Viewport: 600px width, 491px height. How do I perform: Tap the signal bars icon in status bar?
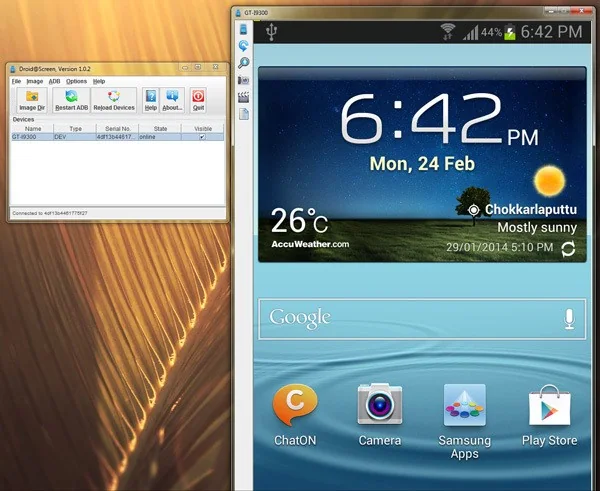pos(471,33)
